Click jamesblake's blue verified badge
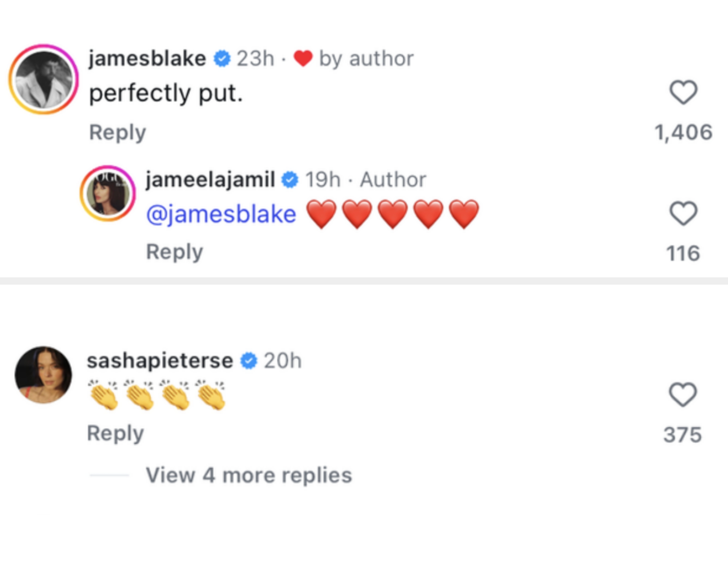The image size is (728, 562). [x=222, y=59]
